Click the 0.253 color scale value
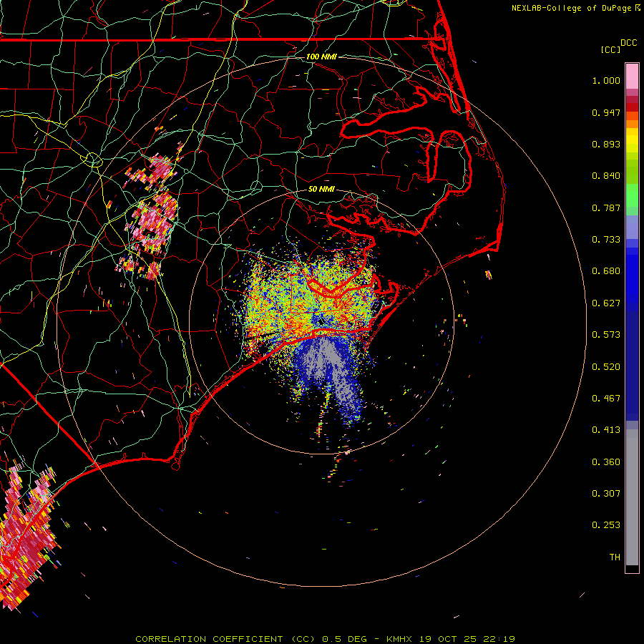The width and height of the screenshot is (644, 644). click(606, 525)
